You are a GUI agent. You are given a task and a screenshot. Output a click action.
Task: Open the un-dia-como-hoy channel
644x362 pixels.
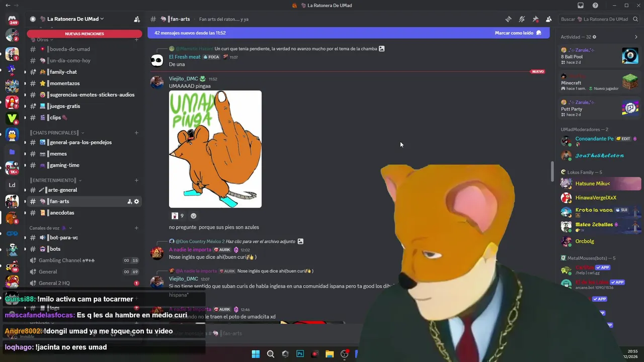pos(85,60)
